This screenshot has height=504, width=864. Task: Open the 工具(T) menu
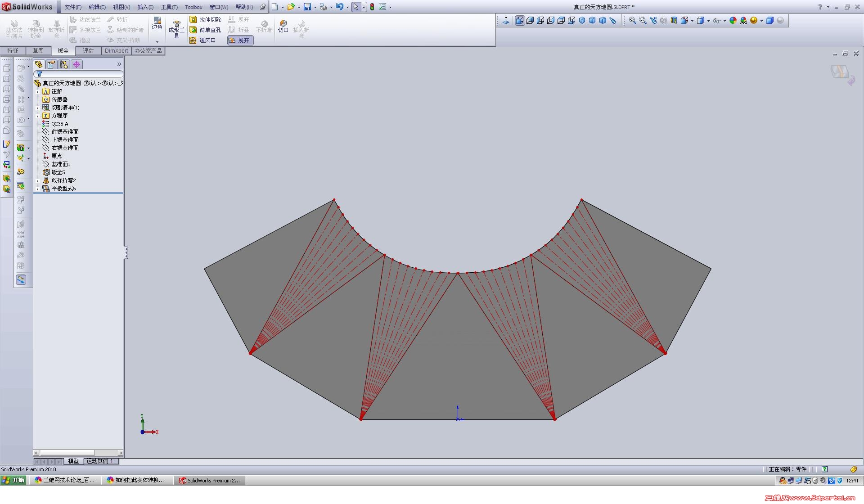[x=169, y=7]
